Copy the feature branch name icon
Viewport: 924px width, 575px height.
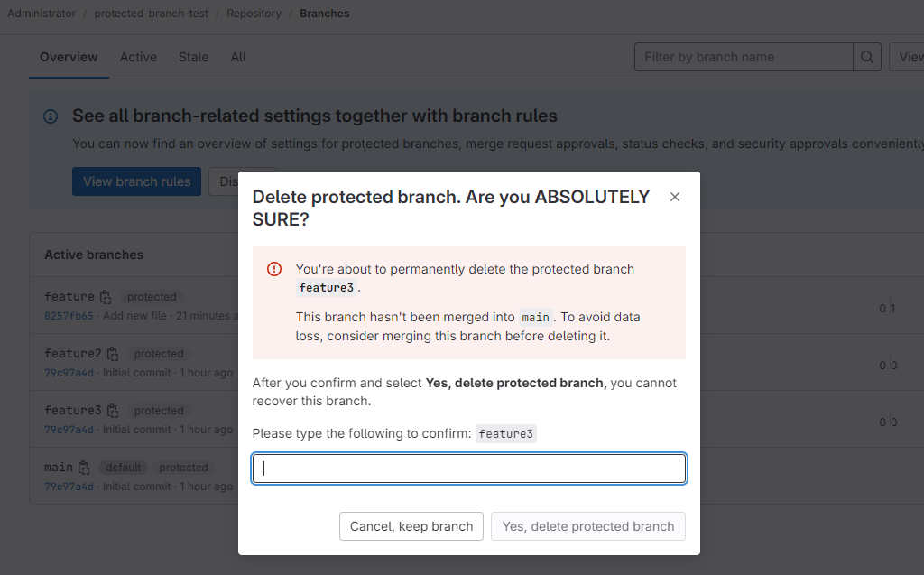(106, 297)
